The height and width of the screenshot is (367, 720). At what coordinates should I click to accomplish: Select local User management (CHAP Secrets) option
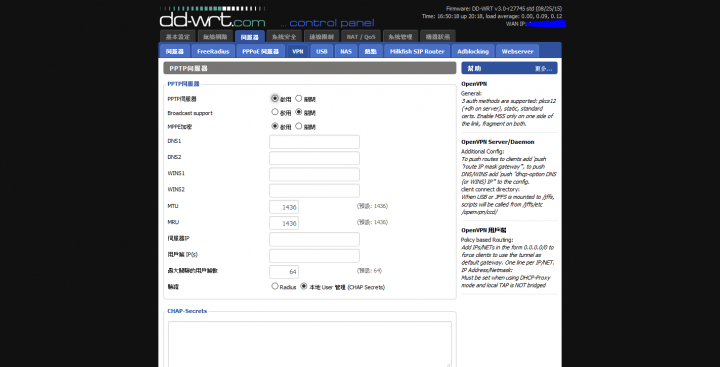click(304, 286)
